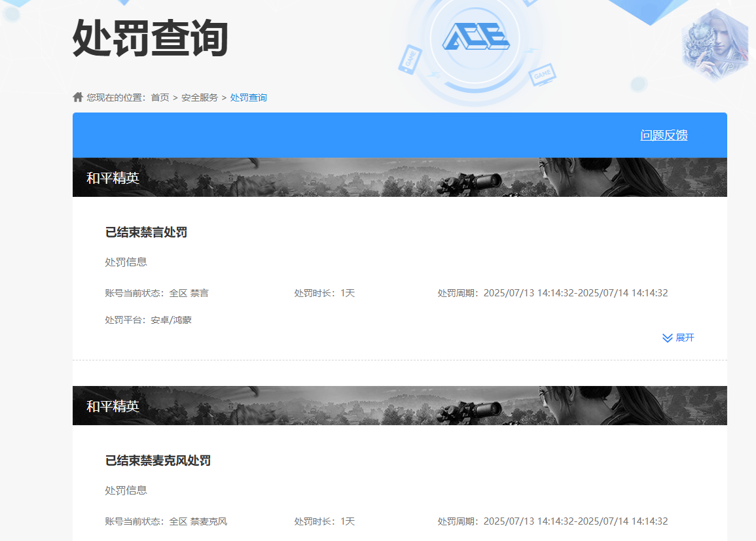Click the home icon in the breadcrumb
Viewport: 756px width, 541px height.
78,97
